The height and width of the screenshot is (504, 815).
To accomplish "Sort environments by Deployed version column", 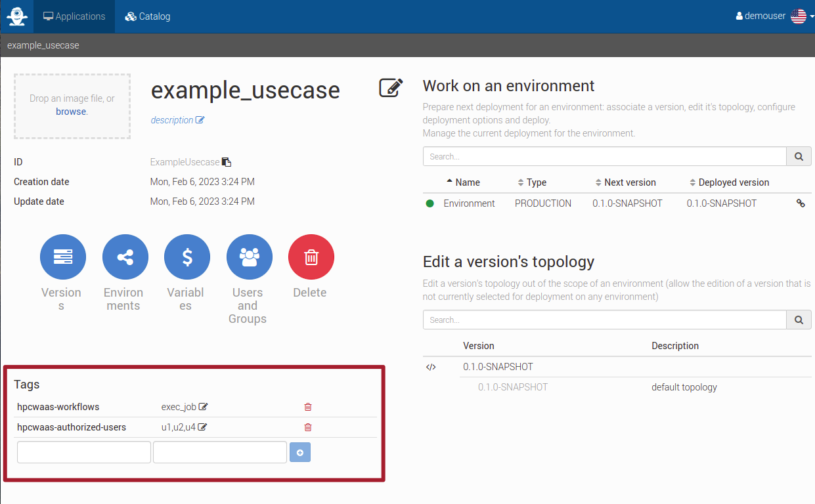I will coord(729,182).
